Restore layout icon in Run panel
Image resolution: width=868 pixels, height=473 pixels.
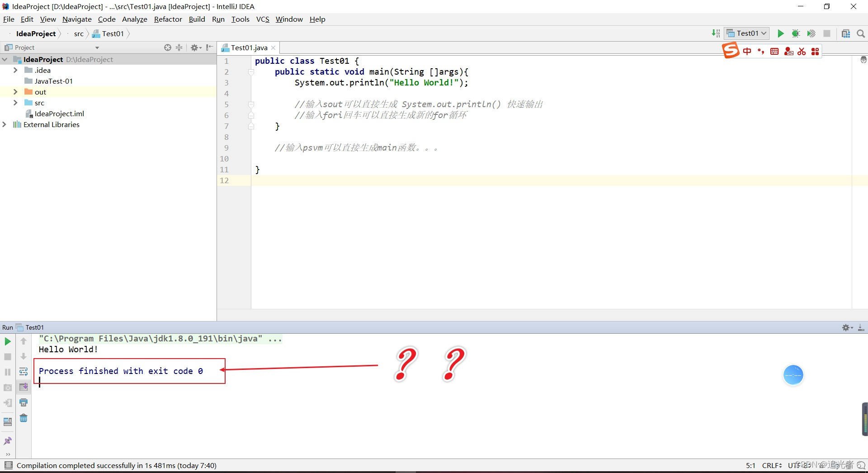pos(8,422)
